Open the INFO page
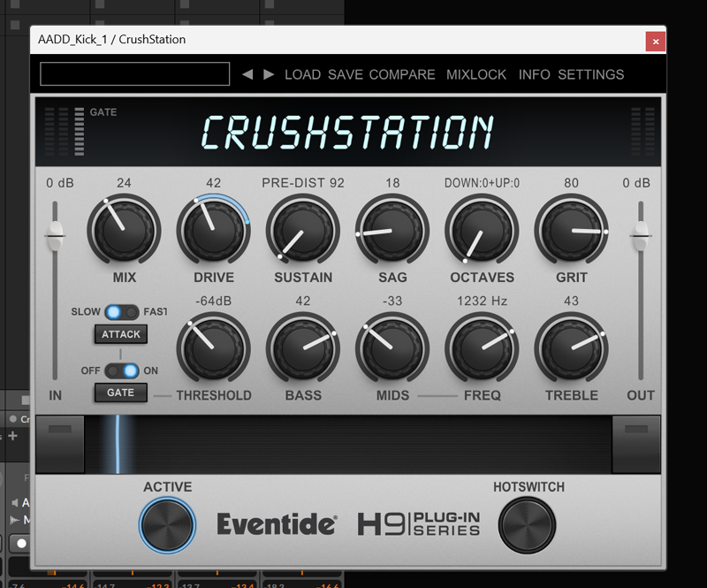707x588 pixels. pos(535,74)
